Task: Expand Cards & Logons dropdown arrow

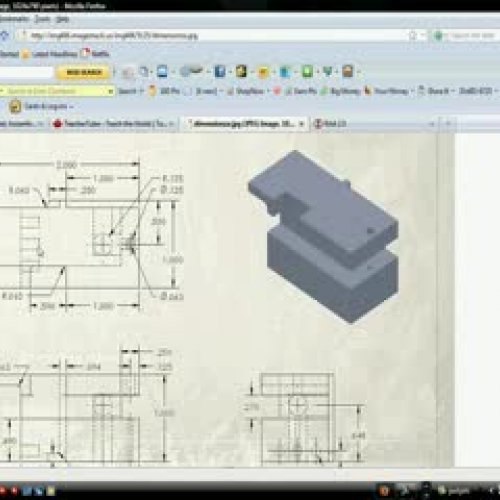Action: (71, 107)
